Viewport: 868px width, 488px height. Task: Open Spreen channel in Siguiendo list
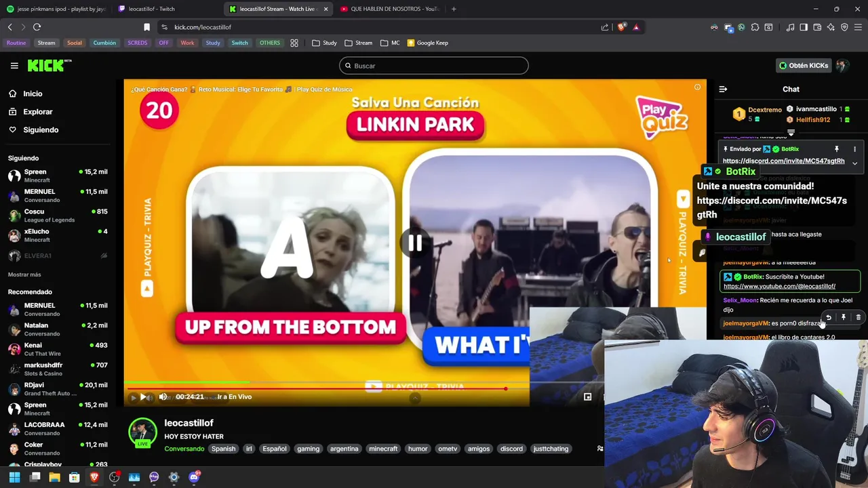pos(58,176)
